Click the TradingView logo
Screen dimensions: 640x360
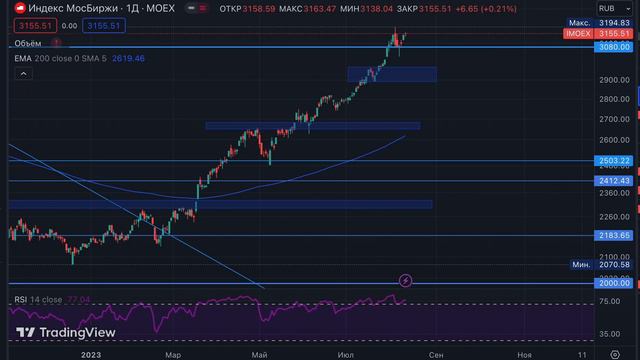coord(66,333)
